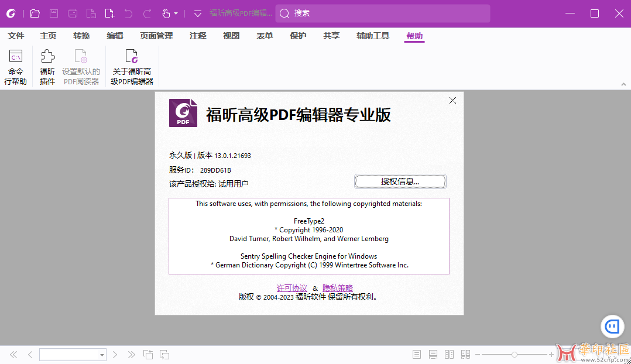Open the AI assistant chat bubble icon
Image resolution: width=631 pixels, height=364 pixels.
[x=612, y=326]
